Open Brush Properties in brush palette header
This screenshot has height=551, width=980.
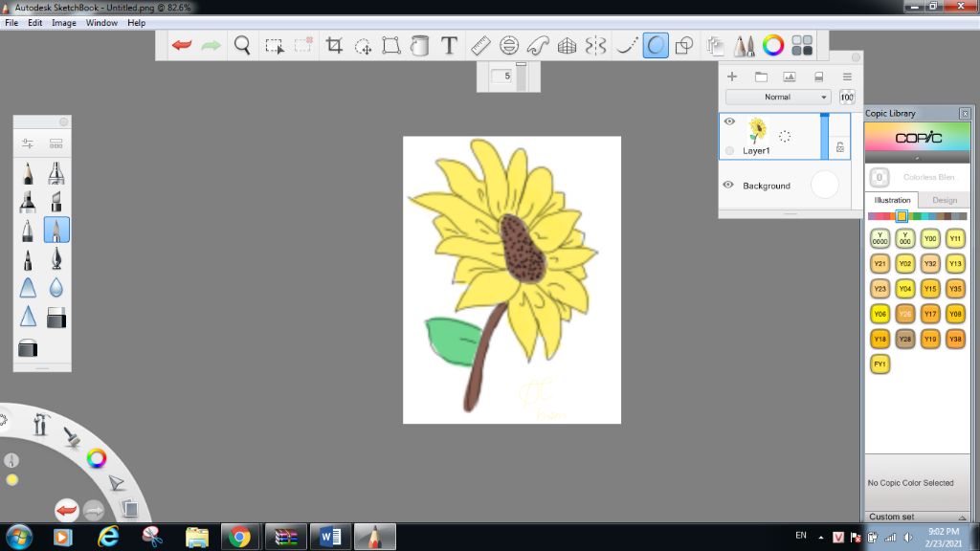(28, 143)
